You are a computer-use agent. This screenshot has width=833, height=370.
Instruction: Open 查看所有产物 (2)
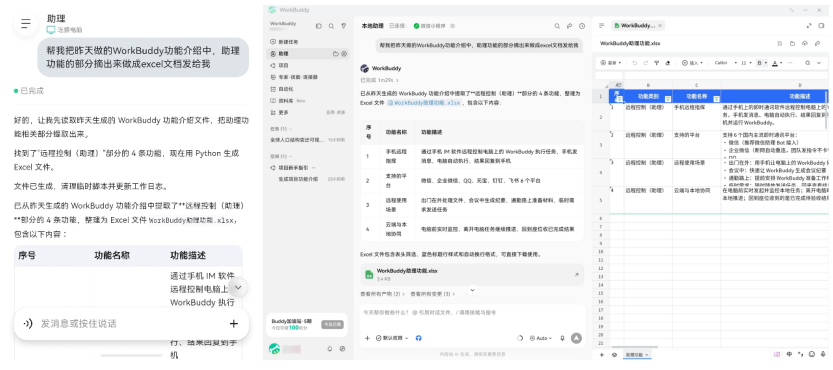point(383,293)
